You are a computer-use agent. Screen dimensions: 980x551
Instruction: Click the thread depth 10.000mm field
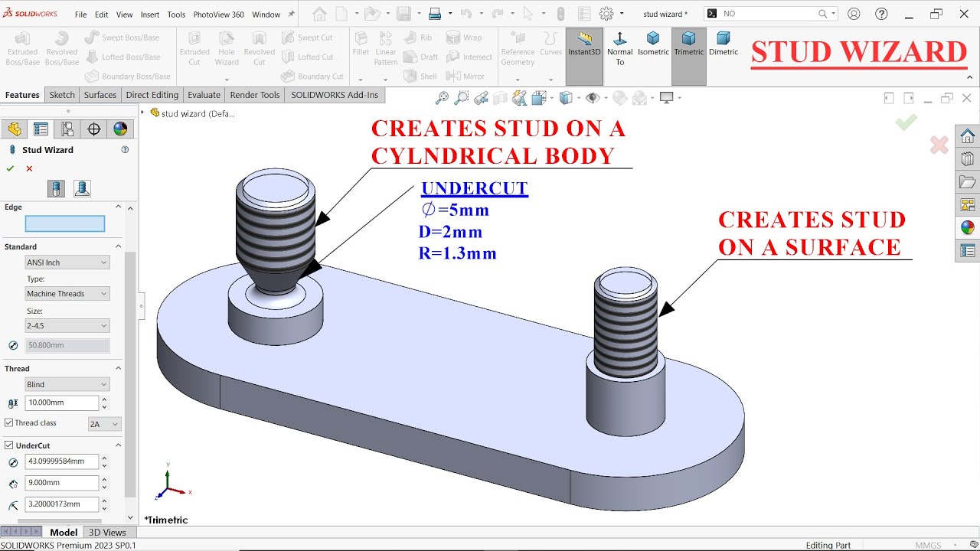(x=61, y=403)
